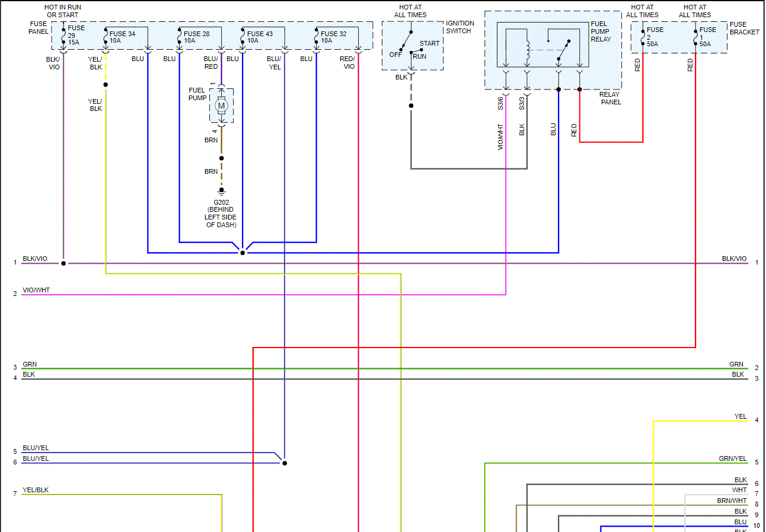Select the vertical "BLU" label below the relay

click(553, 129)
